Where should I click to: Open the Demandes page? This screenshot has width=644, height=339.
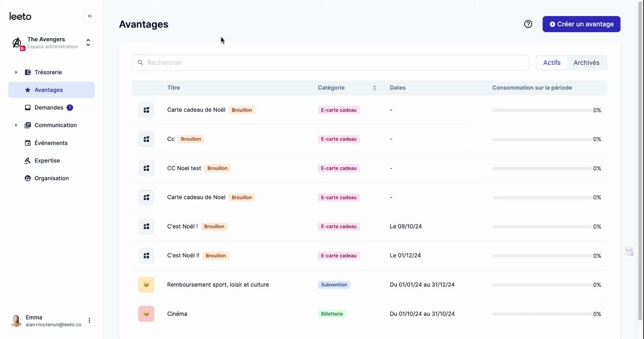[x=49, y=108]
